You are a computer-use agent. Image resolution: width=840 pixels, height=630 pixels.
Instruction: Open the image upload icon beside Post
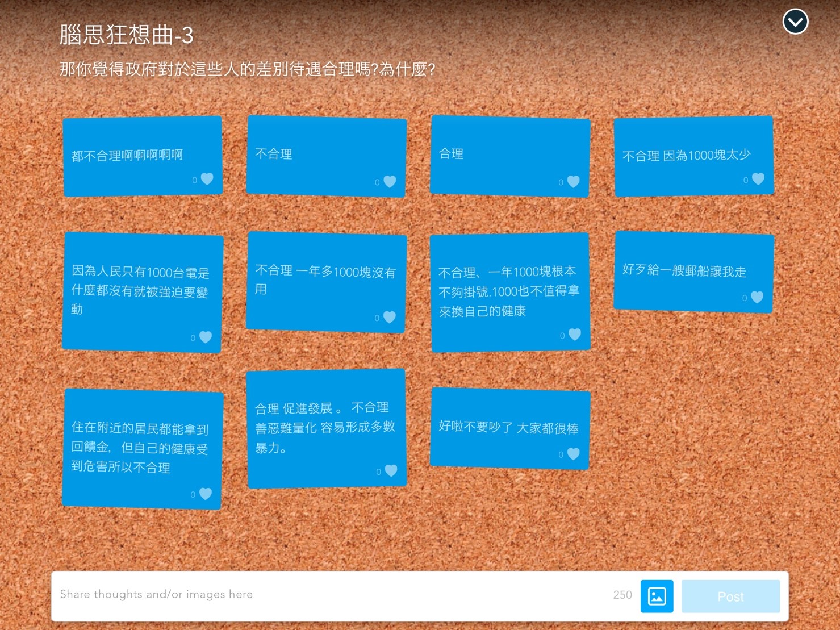(657, 596)
